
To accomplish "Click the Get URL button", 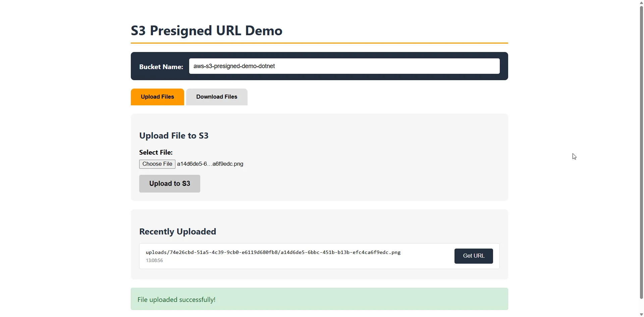I will tap(473, 256).
